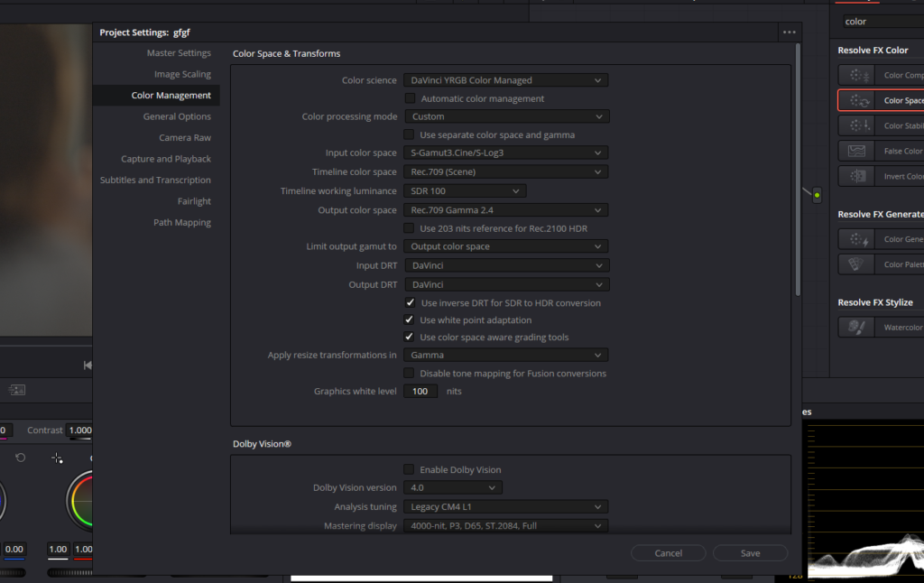The width and height of the screenshot is (924, 583).
Task: Click the Graphics white level input field
Action: click(420, 392)
